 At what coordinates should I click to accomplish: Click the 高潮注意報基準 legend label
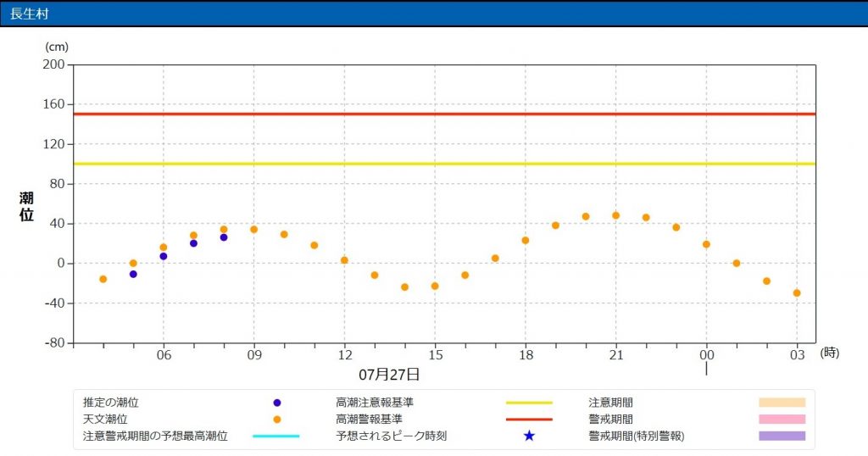(374, 403)
